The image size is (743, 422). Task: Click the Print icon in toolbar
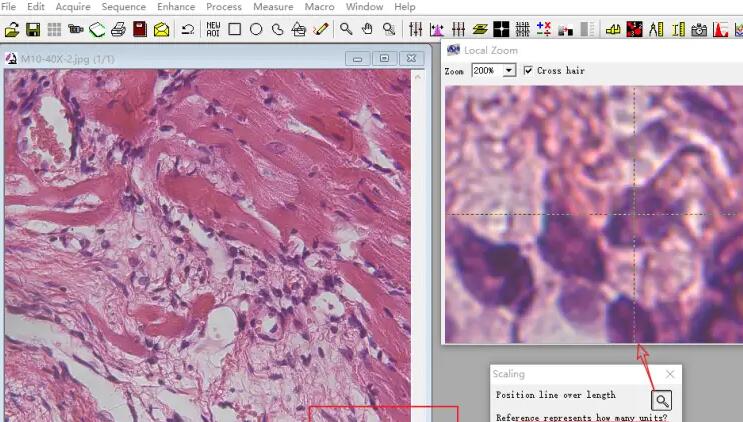tap(118, 30)
